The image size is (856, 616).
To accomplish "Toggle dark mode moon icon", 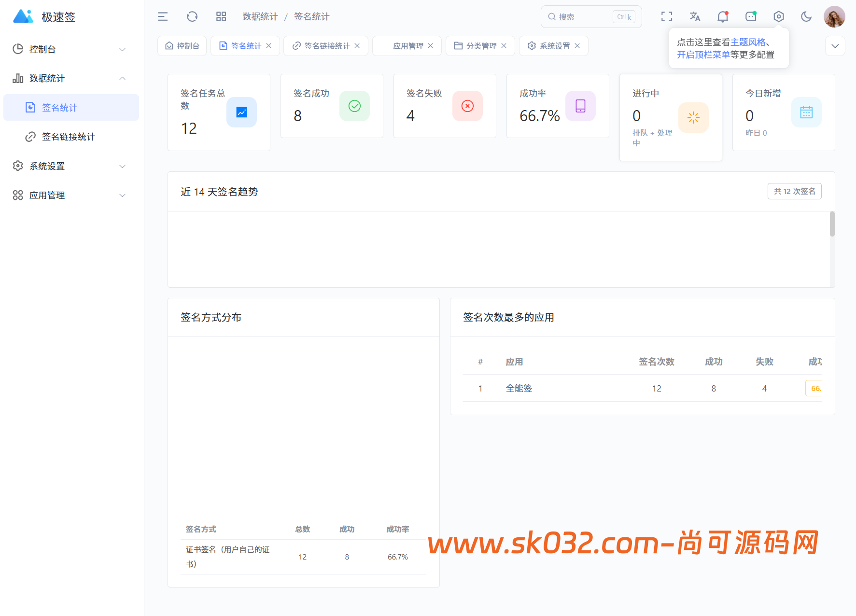I will 806,17.
